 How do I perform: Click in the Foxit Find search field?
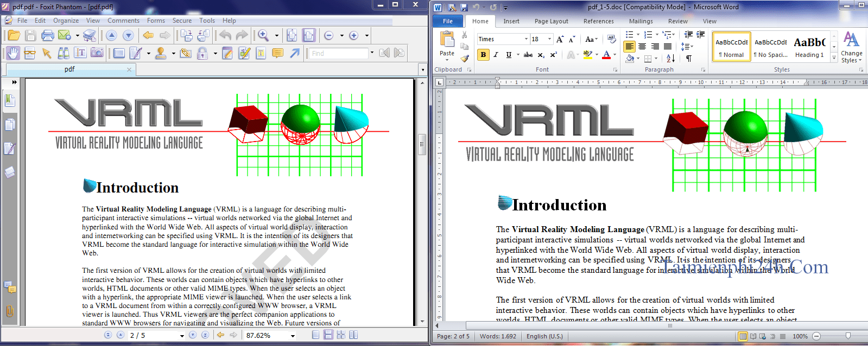(x=338, y=53)
